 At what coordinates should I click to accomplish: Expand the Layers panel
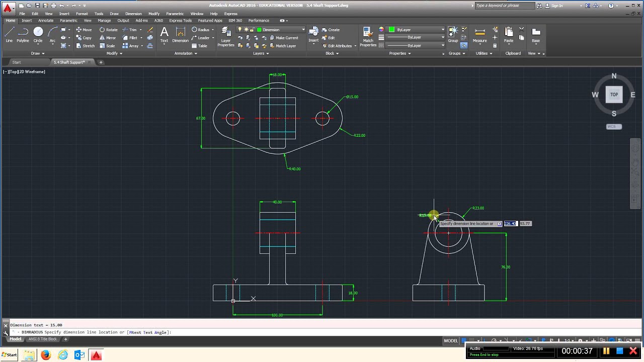(x=261, y=53)
